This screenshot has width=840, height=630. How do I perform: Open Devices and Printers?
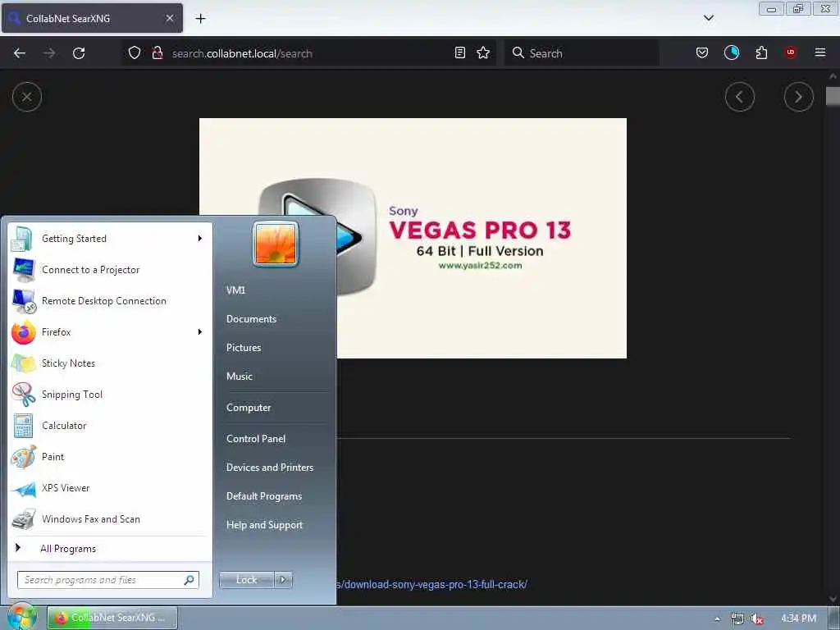click(x=270, y=467)
